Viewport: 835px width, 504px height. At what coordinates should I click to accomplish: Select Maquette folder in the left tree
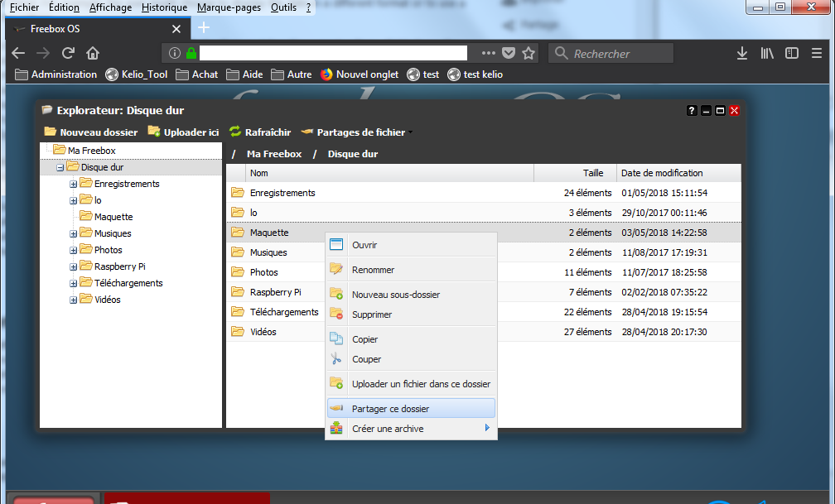[x=113, y=217]
